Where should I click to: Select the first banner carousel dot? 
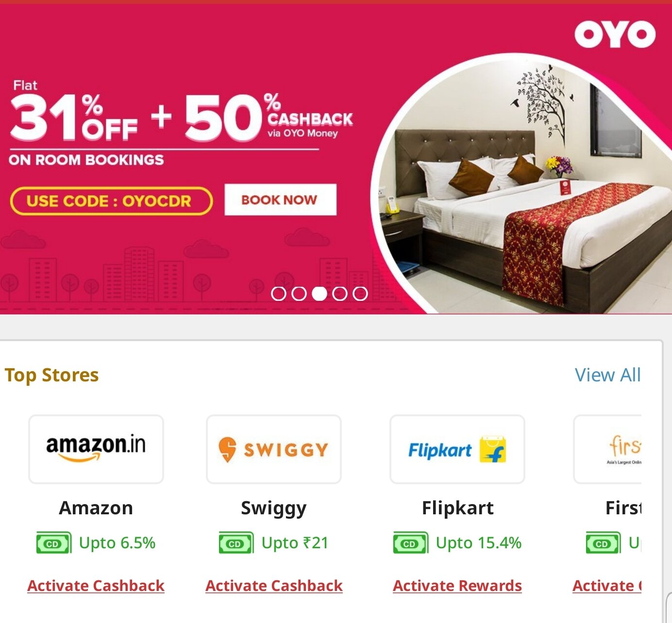[278, 294]
